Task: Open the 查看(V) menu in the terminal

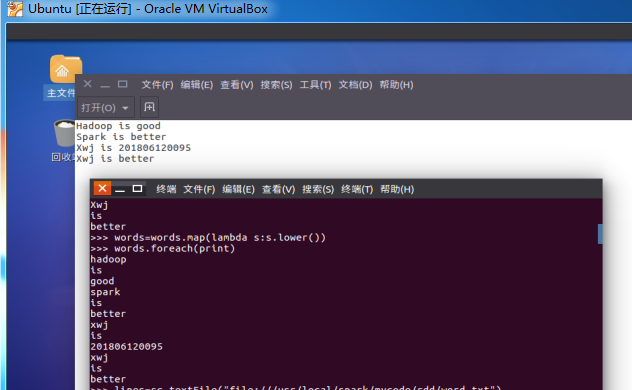Action: click(x=278, y=189)
